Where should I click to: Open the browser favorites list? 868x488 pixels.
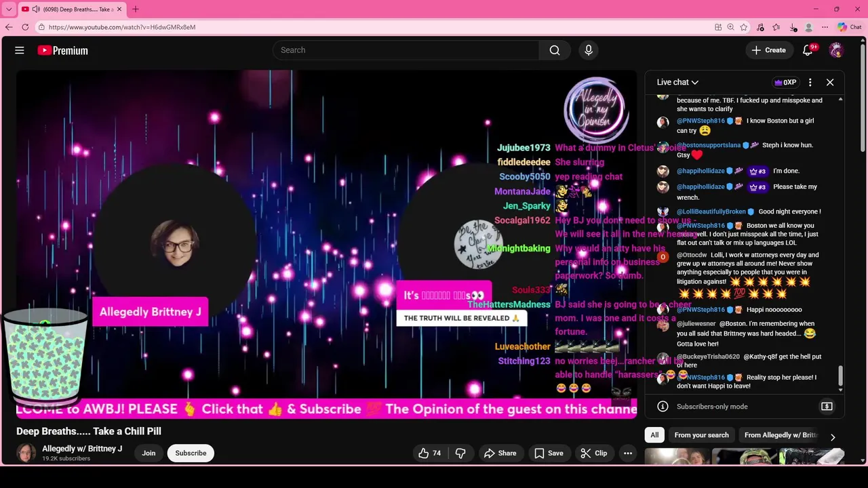tap(776, 27)
